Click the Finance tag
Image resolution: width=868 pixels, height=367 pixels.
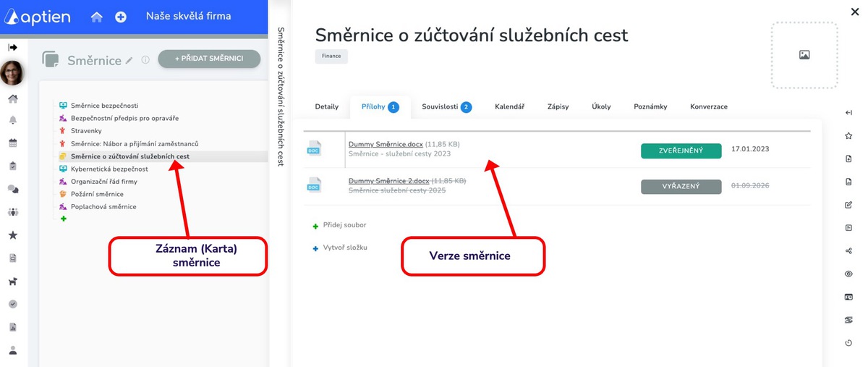[331, 56]
